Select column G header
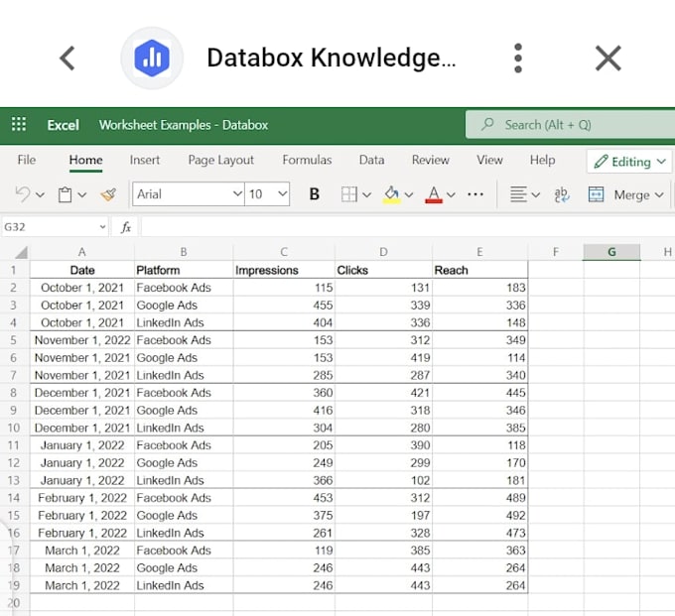This screenshot has height=616, width=675. click(x=611, y=252)
